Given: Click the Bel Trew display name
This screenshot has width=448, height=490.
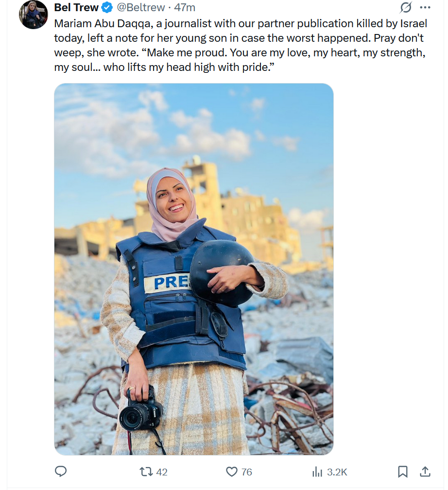Looking at the screenshot, I should pyautogui.click(x=76, y=7).
